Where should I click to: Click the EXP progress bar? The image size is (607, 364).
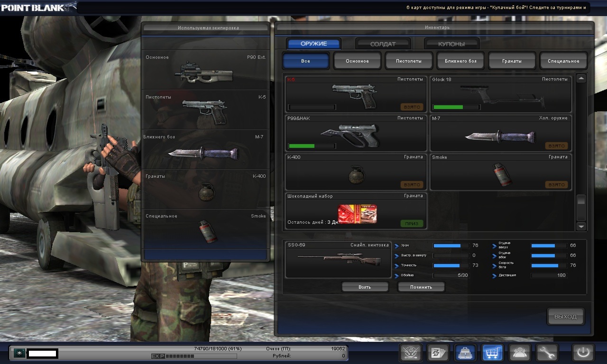coord(201,356)
